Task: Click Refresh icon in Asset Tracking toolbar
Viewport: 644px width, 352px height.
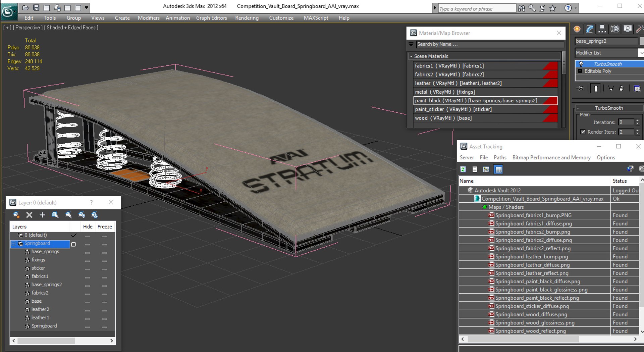Action: (463, 169)
